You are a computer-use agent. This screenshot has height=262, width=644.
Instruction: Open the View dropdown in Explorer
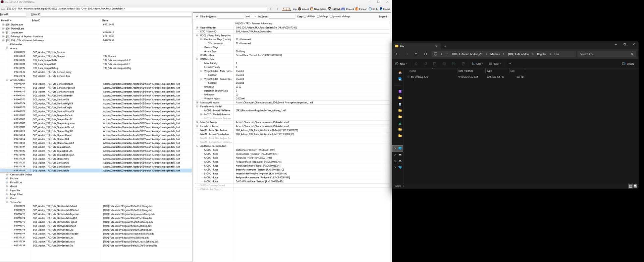pyautogui.click(x=495, y=64)
